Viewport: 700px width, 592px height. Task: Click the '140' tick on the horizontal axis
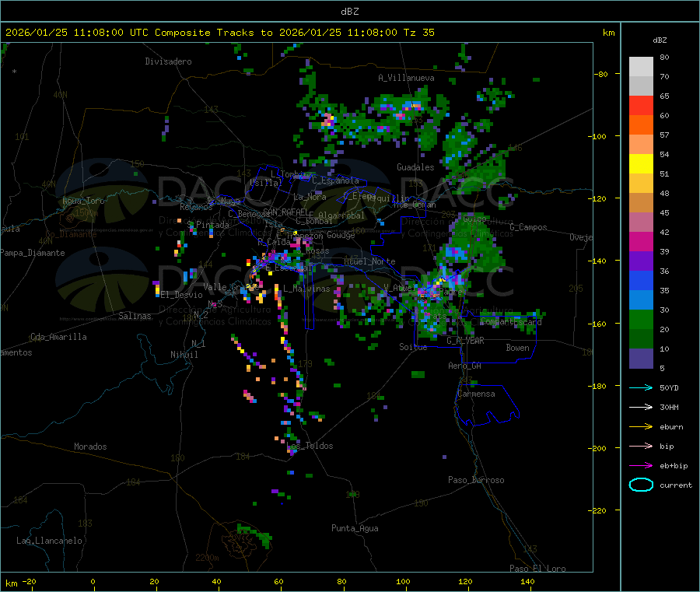pos(527,581)
